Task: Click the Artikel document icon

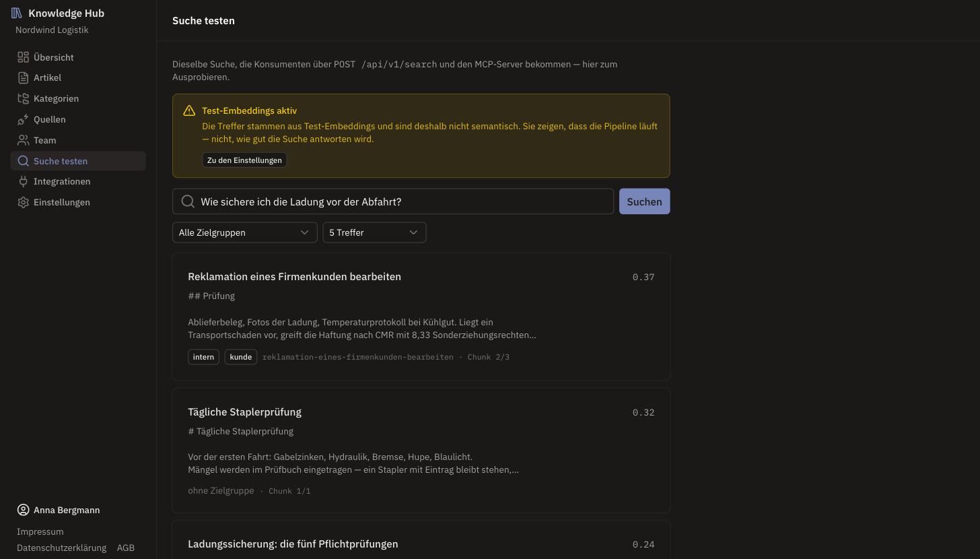Action: [24, 77]
